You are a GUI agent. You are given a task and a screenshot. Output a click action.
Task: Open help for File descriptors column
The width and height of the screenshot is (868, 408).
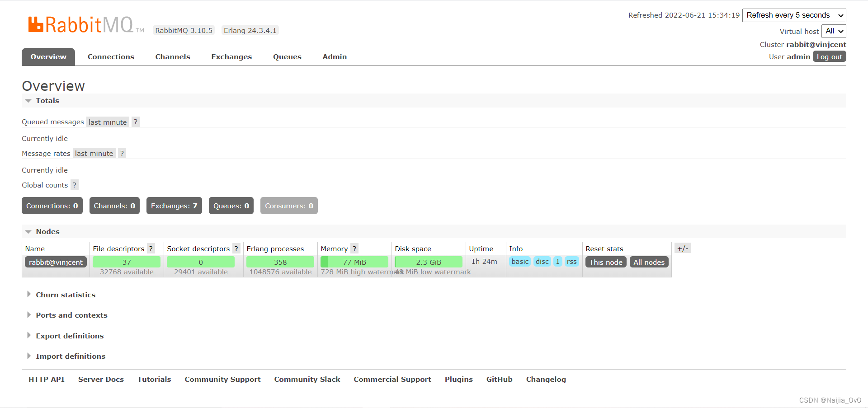pos(151,249)
